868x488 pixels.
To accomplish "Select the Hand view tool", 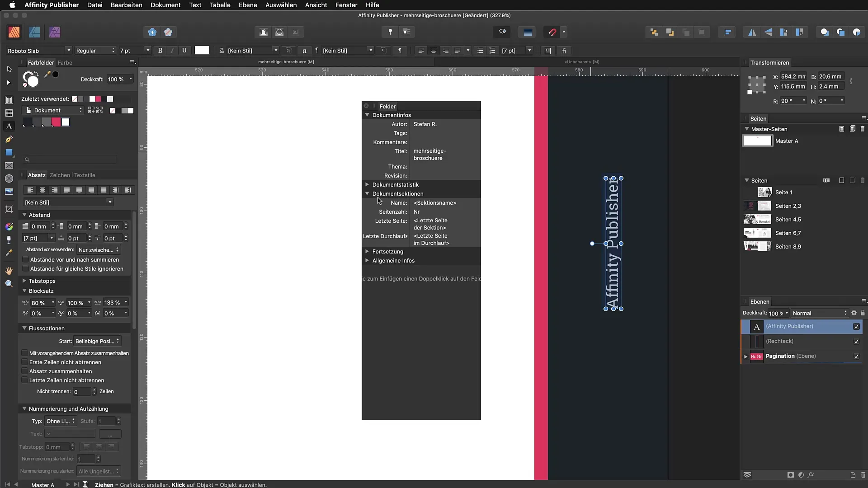I will click(9, 270).
